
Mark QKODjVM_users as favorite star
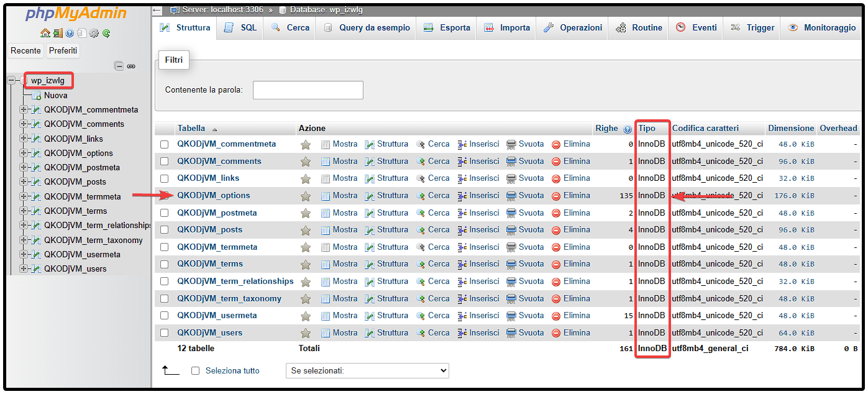[x=306, y=333]
